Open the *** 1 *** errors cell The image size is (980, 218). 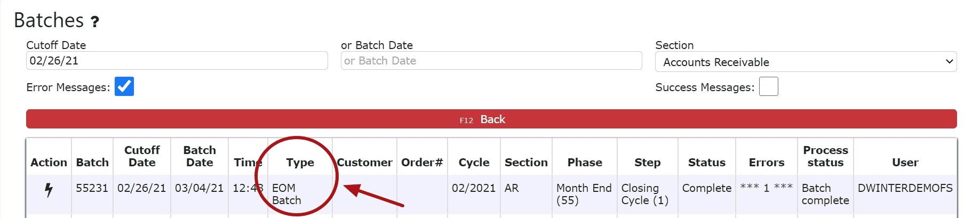click(x=767, y=188)
